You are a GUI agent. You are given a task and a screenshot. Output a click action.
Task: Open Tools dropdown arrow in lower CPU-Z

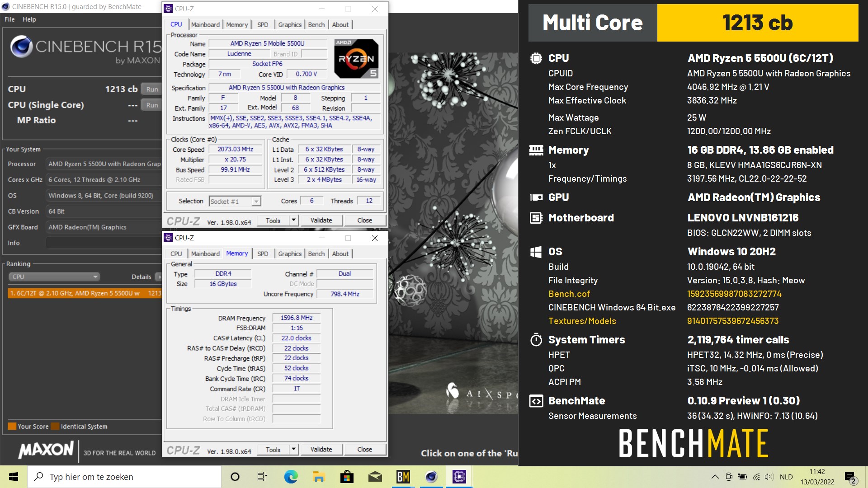click(x=294, y=450)
